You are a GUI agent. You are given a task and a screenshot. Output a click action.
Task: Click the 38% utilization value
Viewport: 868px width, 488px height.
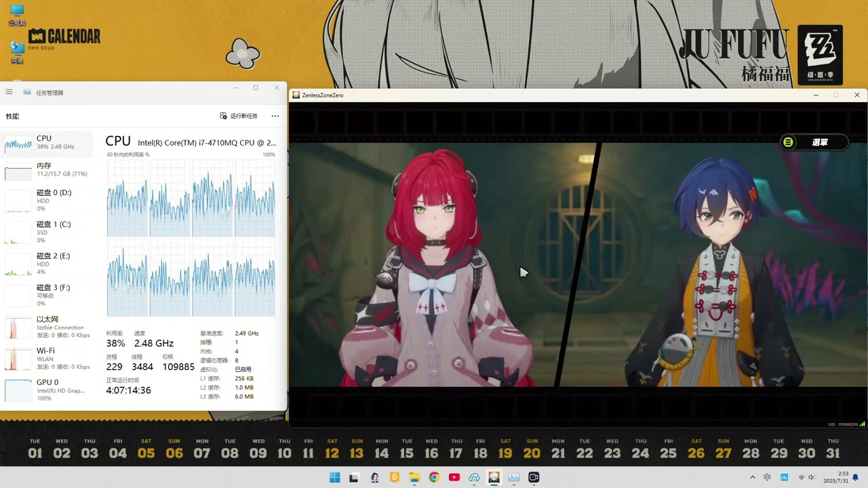pos(116,344)
